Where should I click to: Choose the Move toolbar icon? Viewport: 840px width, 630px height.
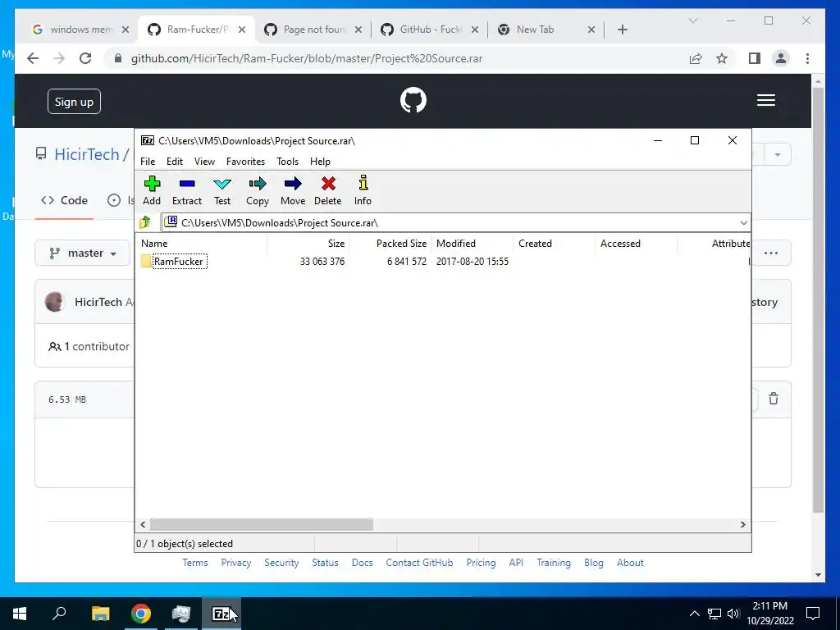pos(293,184)
